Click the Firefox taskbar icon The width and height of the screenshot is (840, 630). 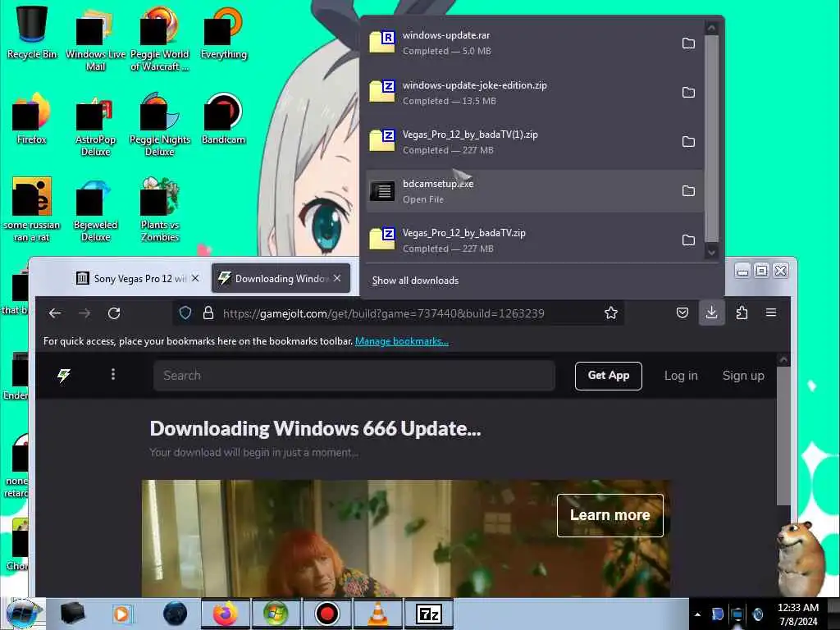tap(225, 614)
